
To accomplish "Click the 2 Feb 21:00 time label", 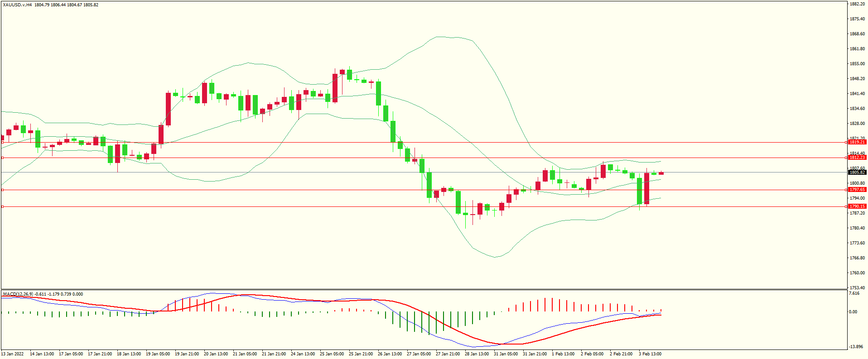I will tap(621, 354).
